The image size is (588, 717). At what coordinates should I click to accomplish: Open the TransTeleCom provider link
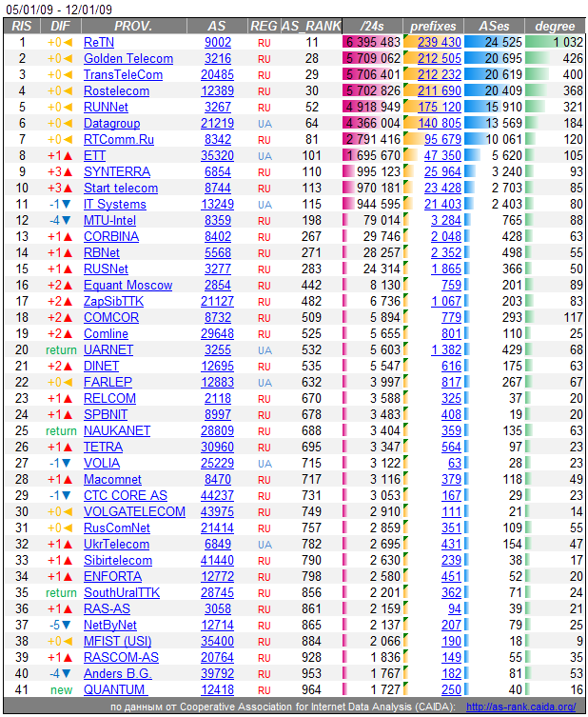pos(123,75)
